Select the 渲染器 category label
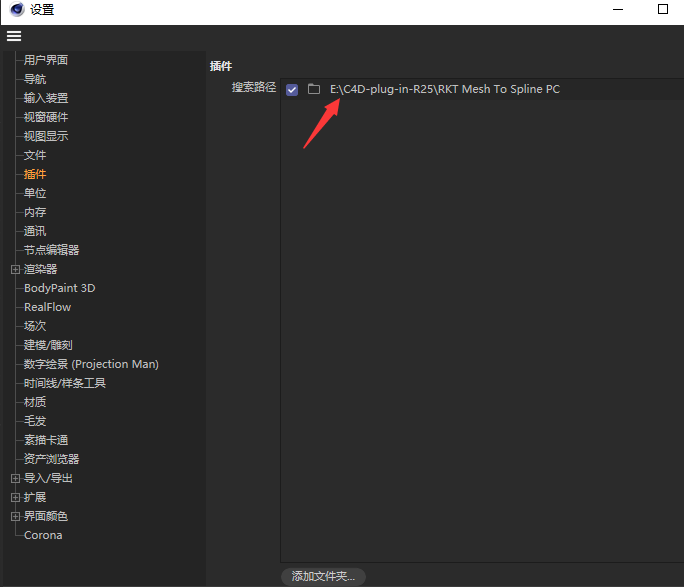Viewport: 684px width, 587px height. tap(40, 269)
